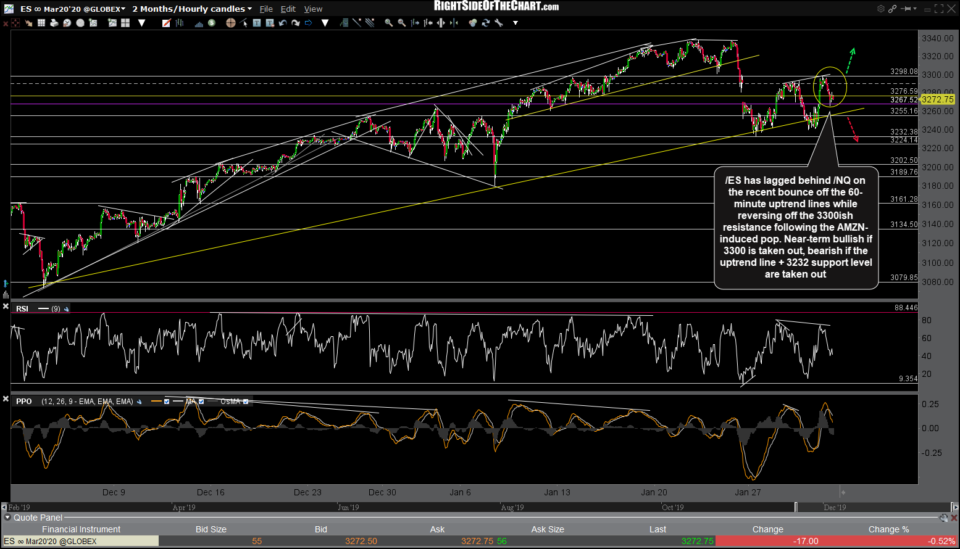Open the first white triangle toolbar dropdown

coord(141,23)
